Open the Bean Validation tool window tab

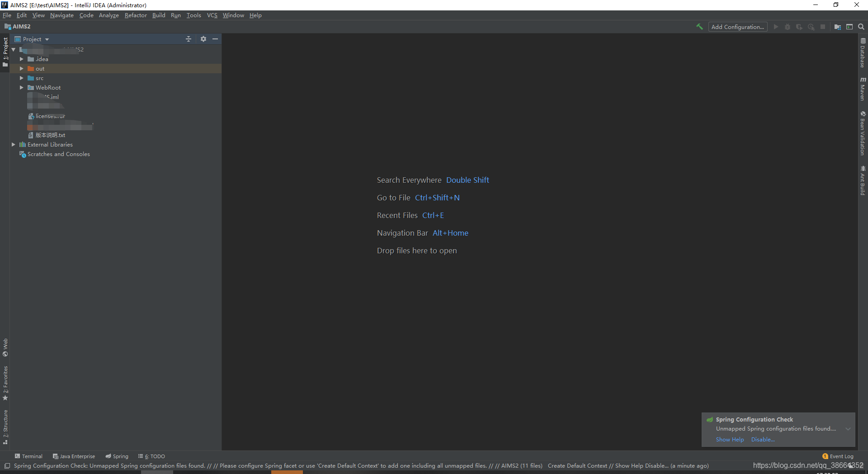coord(863,133)
